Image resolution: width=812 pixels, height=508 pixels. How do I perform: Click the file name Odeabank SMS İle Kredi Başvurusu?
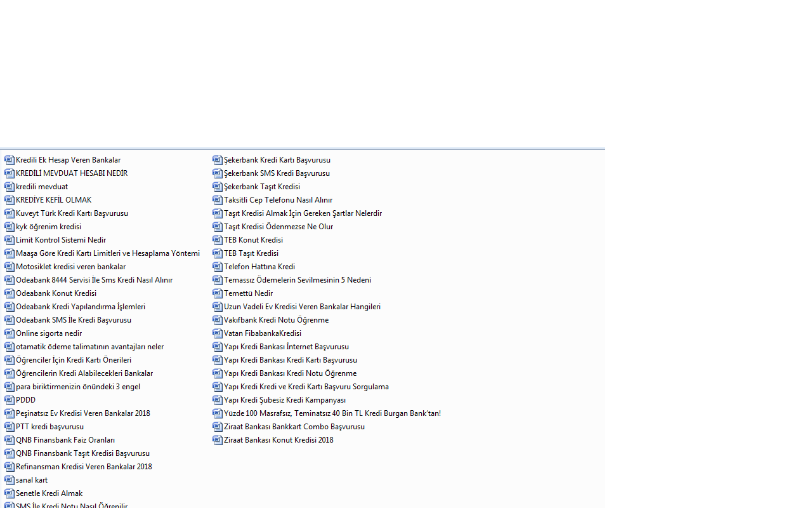pos(74,320)
